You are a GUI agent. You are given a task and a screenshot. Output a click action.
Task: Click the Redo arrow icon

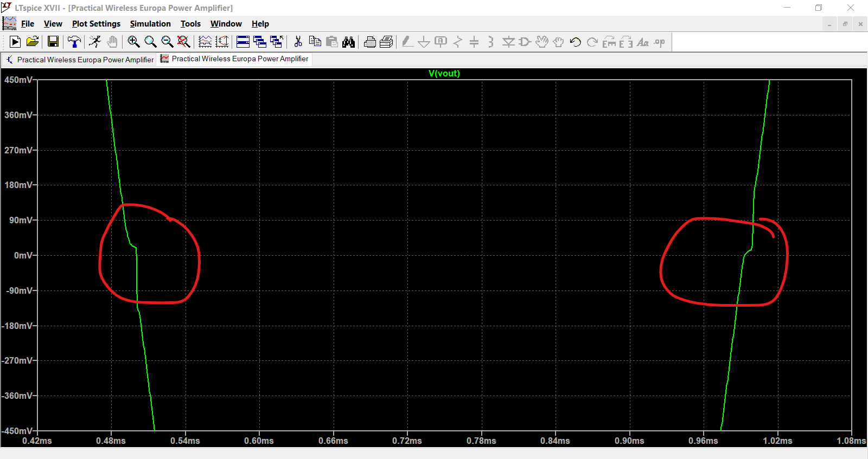(x=592, y=42)
